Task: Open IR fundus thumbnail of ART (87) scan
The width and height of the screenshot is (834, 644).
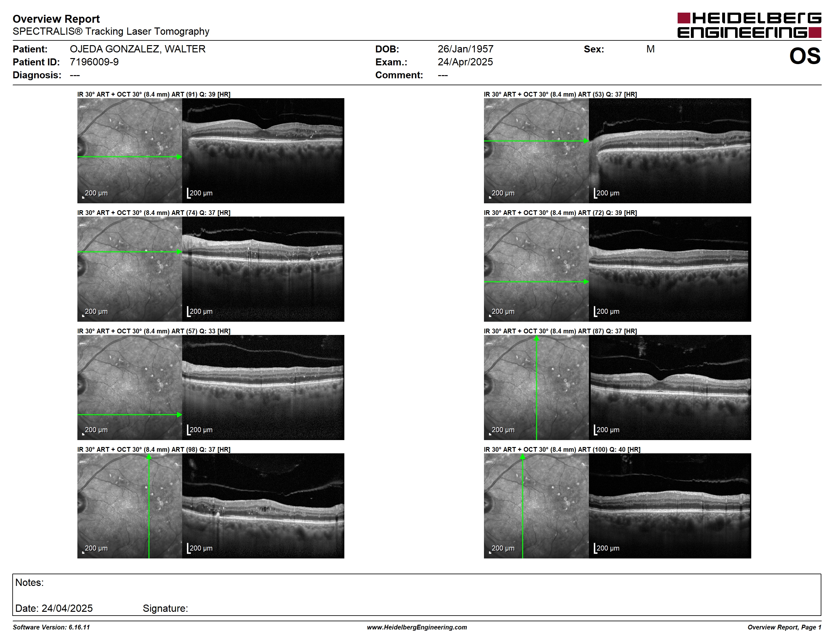Action: click(x=536, y=387)
